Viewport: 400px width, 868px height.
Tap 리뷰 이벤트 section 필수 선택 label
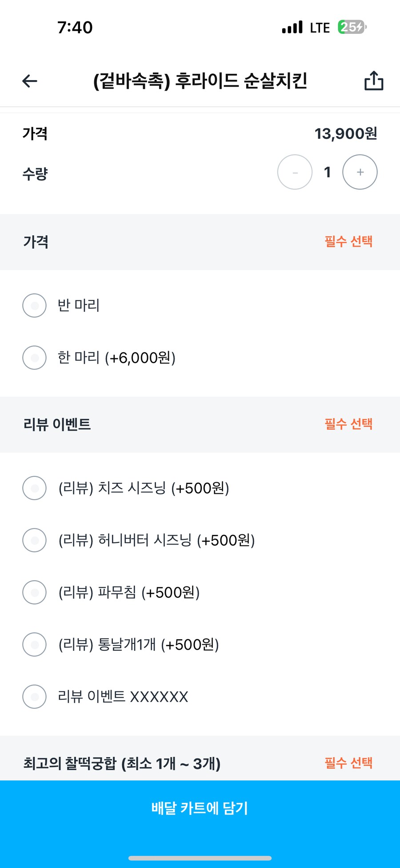(x=348, y=424)
